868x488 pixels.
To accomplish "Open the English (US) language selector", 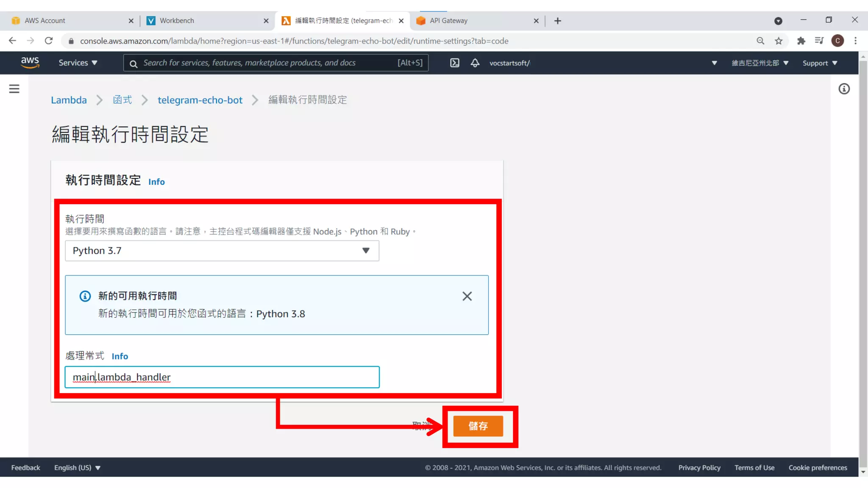I will [x=77, y=468].
